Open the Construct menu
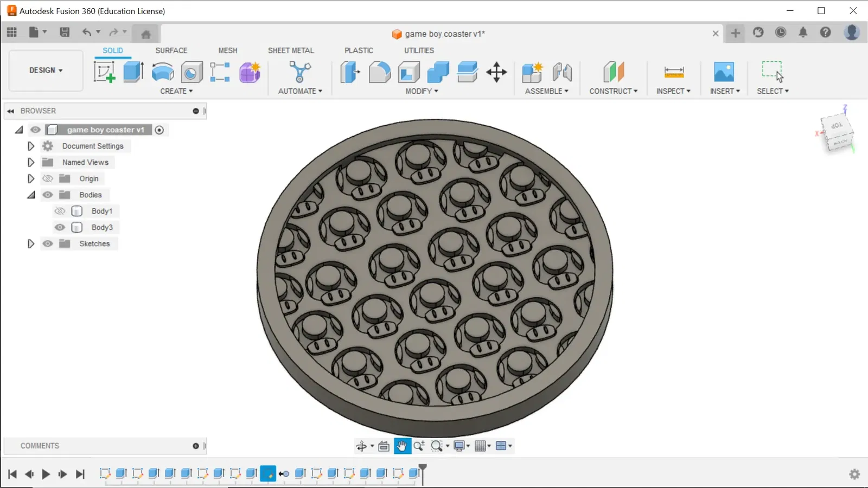868x488 pixels. point(613,91)
